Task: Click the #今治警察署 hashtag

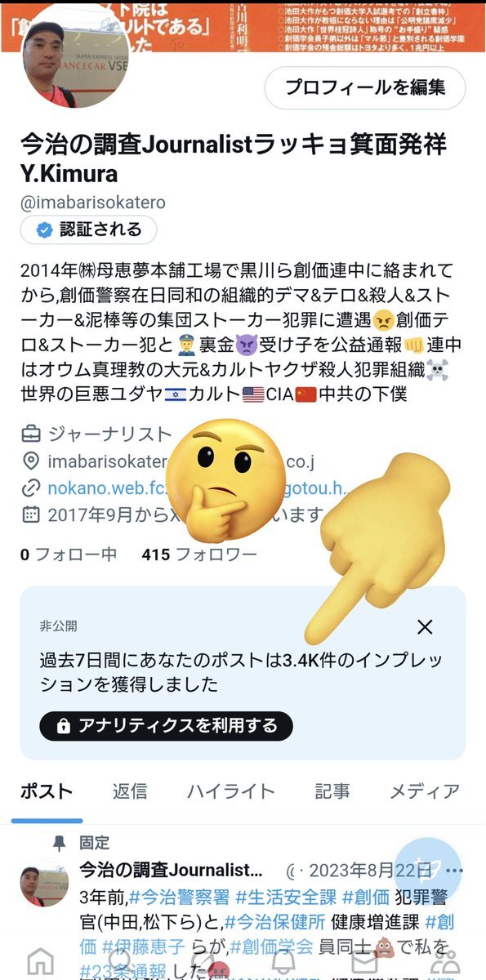Action: click(180, 898)
